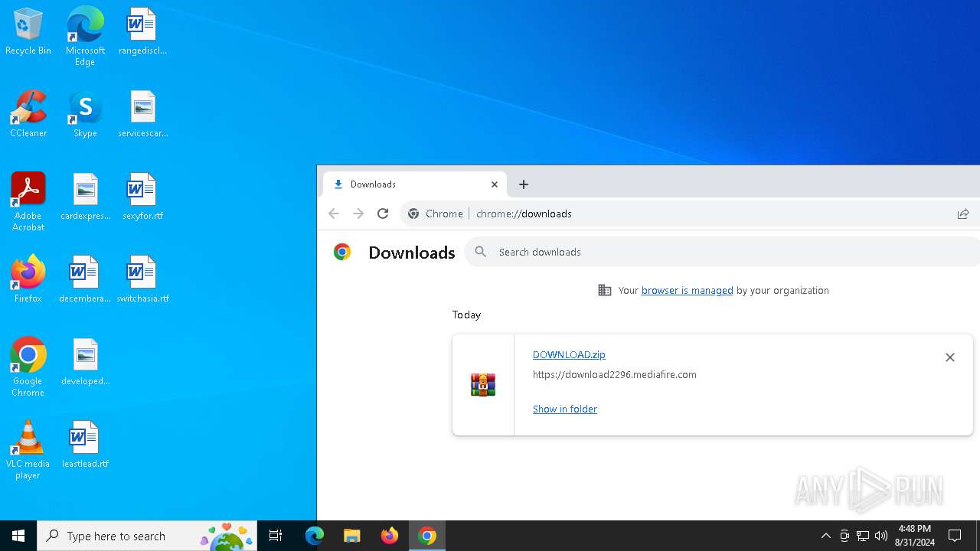Expand hidden system tray icons

tap(825, 536)
